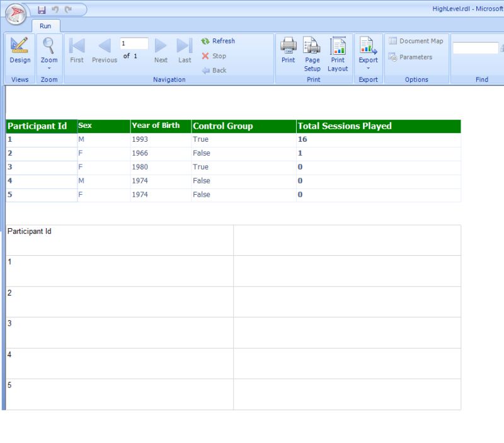
Task: Expand the Export format dropdown
Action: pyautogui.click(x=368, y=67)
